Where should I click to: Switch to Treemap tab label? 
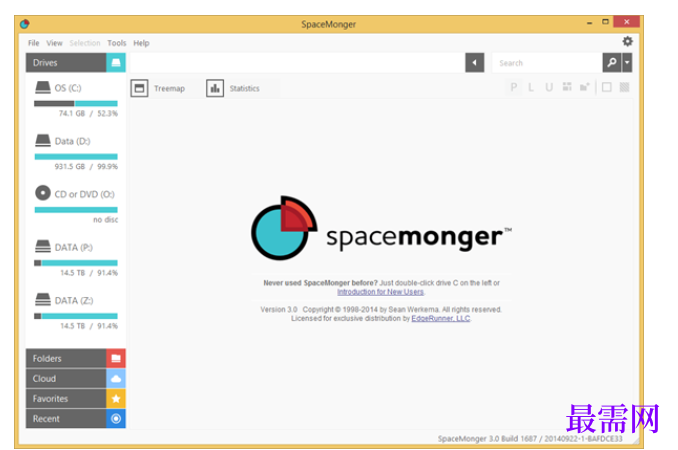169,89
